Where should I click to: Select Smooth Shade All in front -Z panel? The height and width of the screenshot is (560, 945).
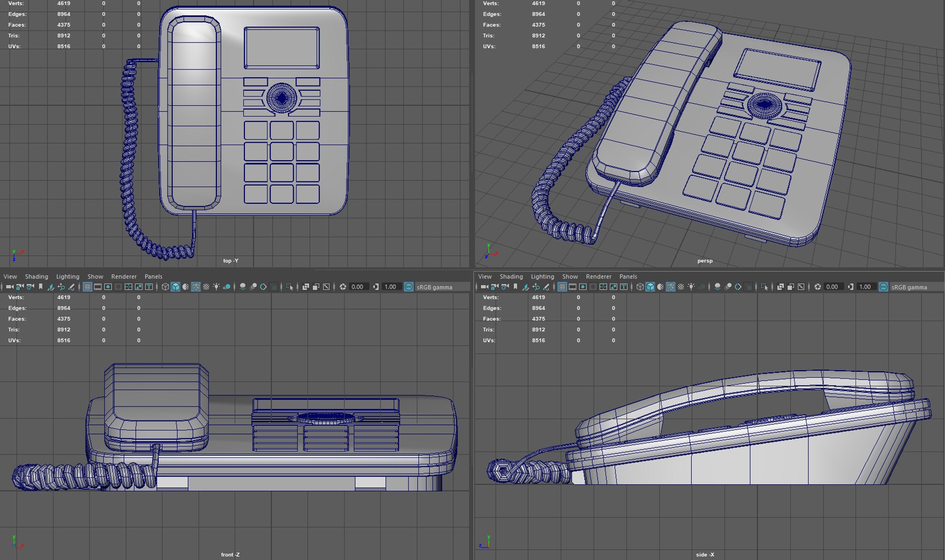175,287
